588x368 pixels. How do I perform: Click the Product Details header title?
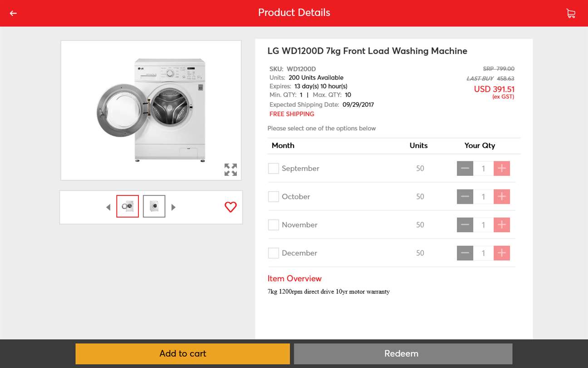click(x=294, y=13)
